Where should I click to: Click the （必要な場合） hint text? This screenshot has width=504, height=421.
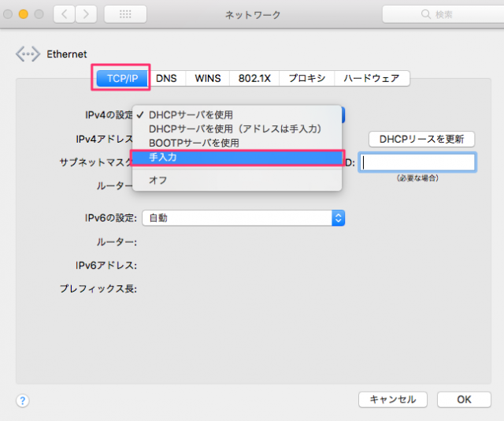point(417,178)
